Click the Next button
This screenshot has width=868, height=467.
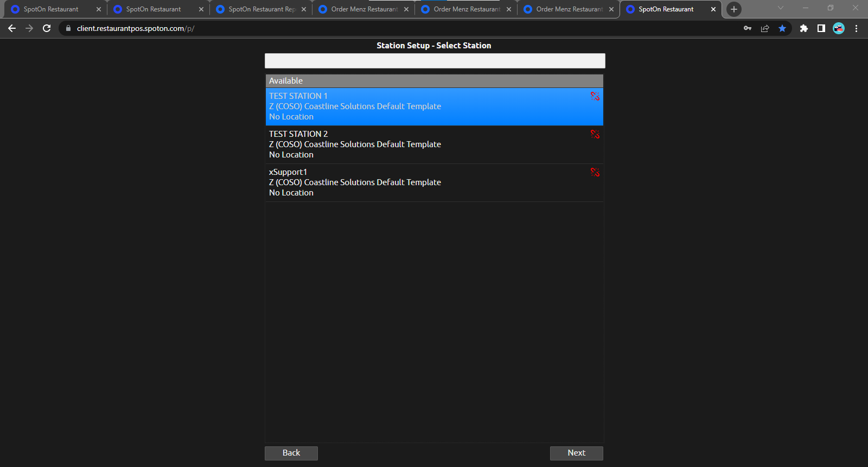tap(577, 453)
